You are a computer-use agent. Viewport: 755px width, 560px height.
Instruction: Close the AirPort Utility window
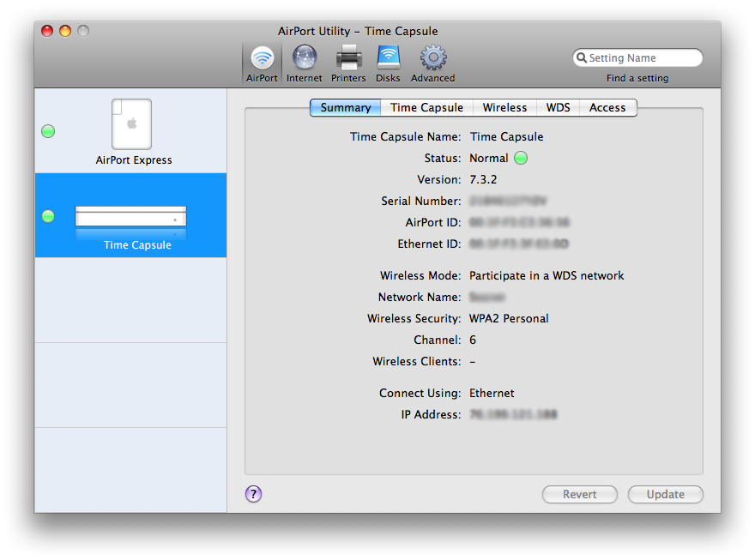click(47, 31)
